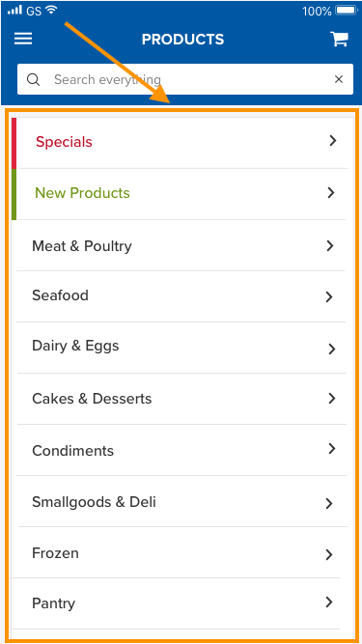Open the hamburger navigation menu
The height and width of the screenshot is (644, 362).
(x=23, y=39)
